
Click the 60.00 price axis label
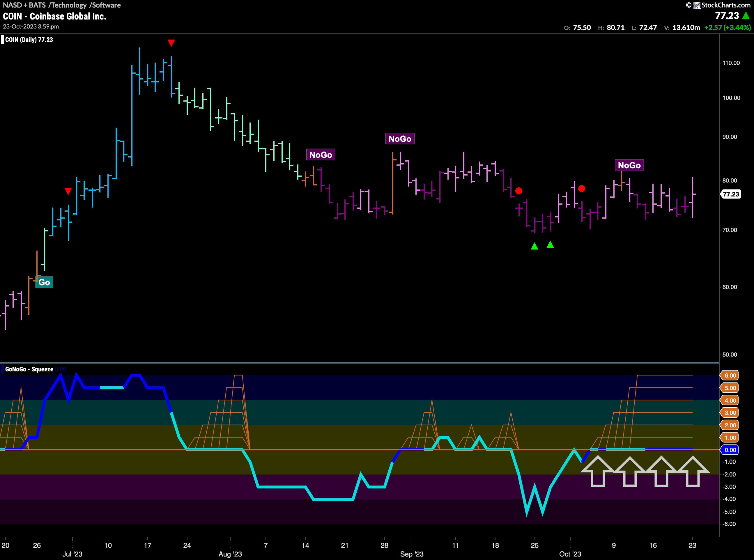pyautogui.click(x=730, y=287)
